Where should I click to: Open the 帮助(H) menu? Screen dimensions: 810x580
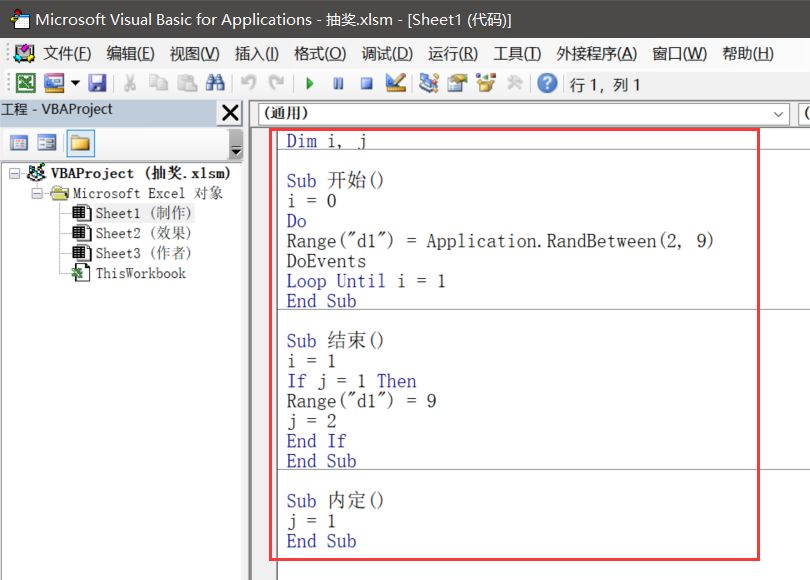[748, 54]
